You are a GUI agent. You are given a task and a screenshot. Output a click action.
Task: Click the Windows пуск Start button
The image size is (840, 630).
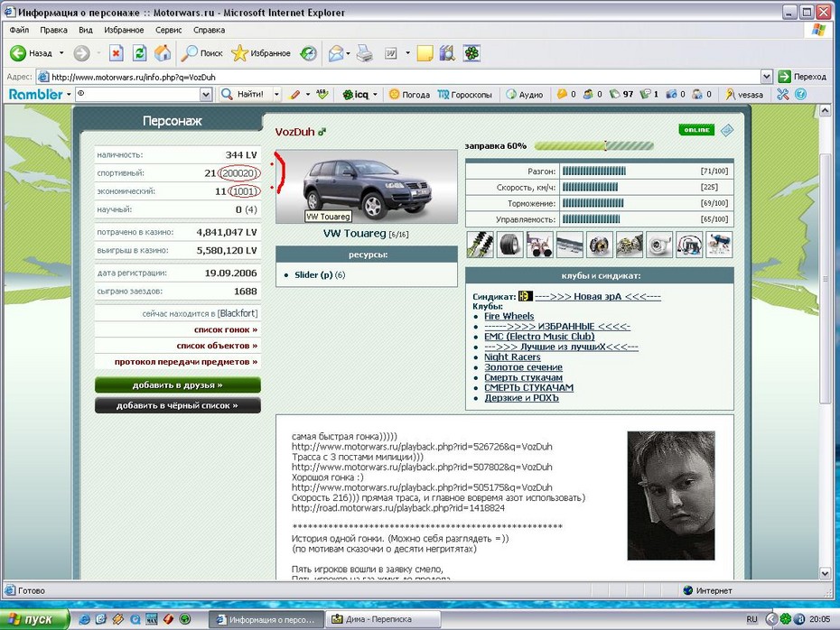click(x=35, y=619)
